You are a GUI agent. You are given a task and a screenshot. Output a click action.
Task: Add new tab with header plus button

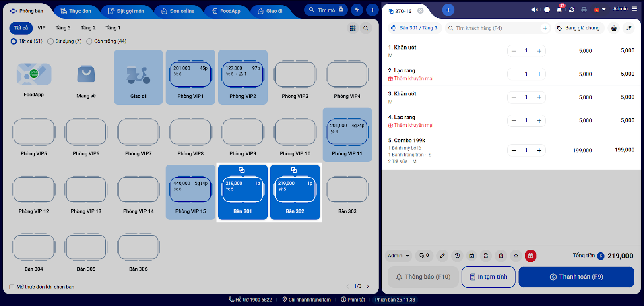pyautogui.click(x=372, y=10)
